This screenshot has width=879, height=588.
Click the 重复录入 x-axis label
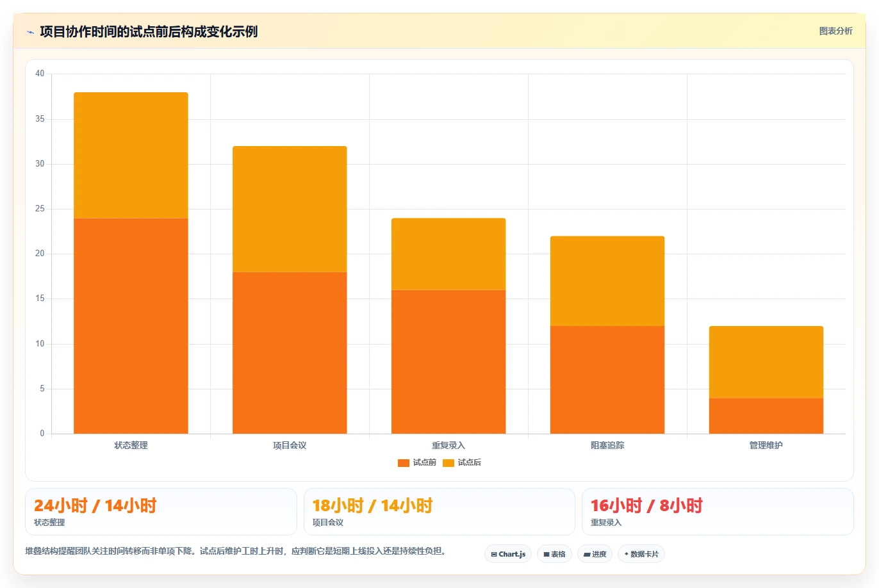[x=448, y=445]
